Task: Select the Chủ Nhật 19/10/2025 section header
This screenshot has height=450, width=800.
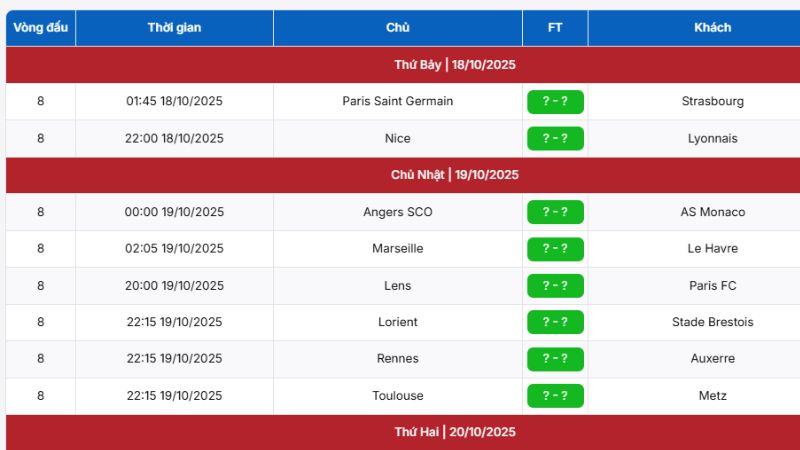Action: point(455,175)
